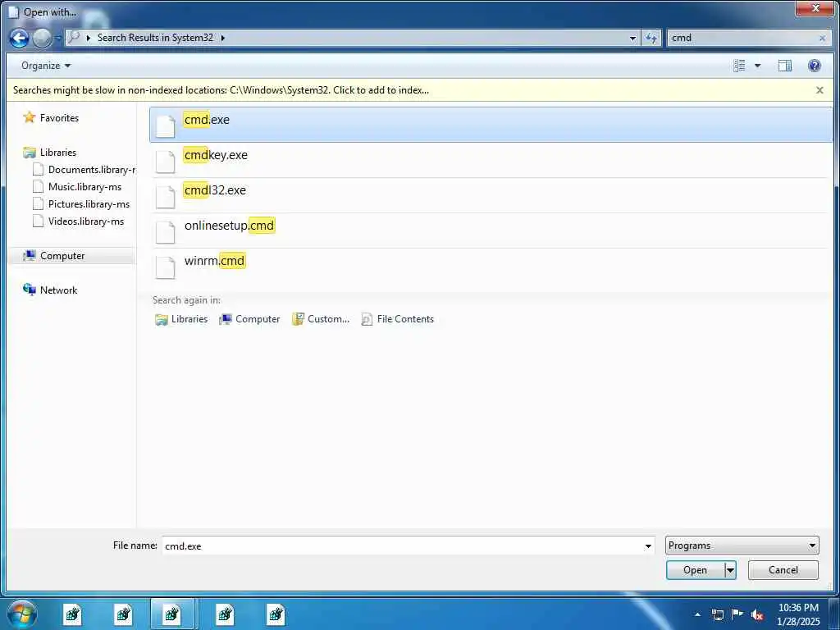
Task: Open recent pages dropdown next to forward arrow
Action: coord(58,38)
